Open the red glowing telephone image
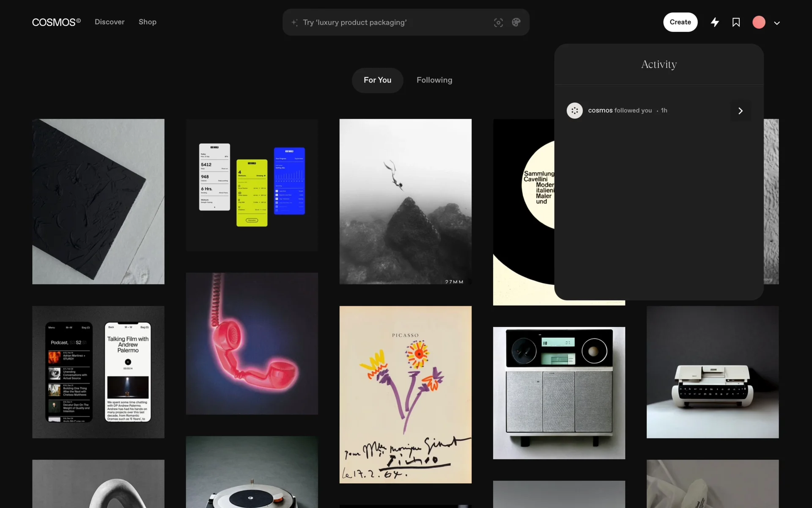812x508 pixels. pos(252,343)
